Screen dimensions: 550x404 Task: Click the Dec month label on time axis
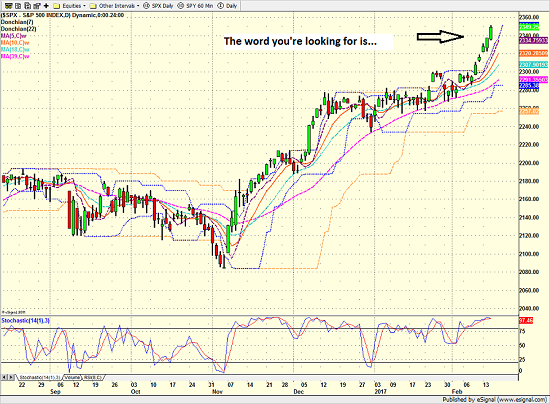[299, 392]
